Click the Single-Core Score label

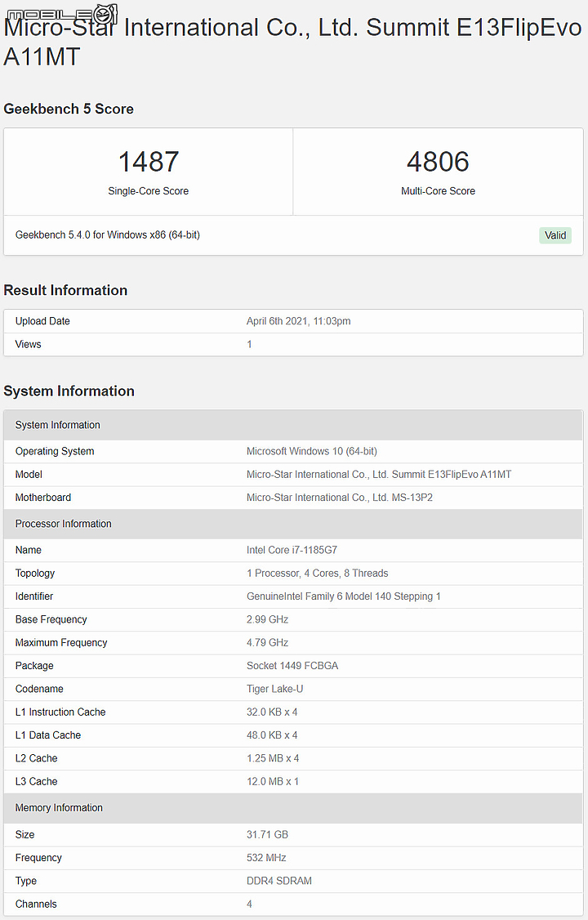click(x=149, y=190)
